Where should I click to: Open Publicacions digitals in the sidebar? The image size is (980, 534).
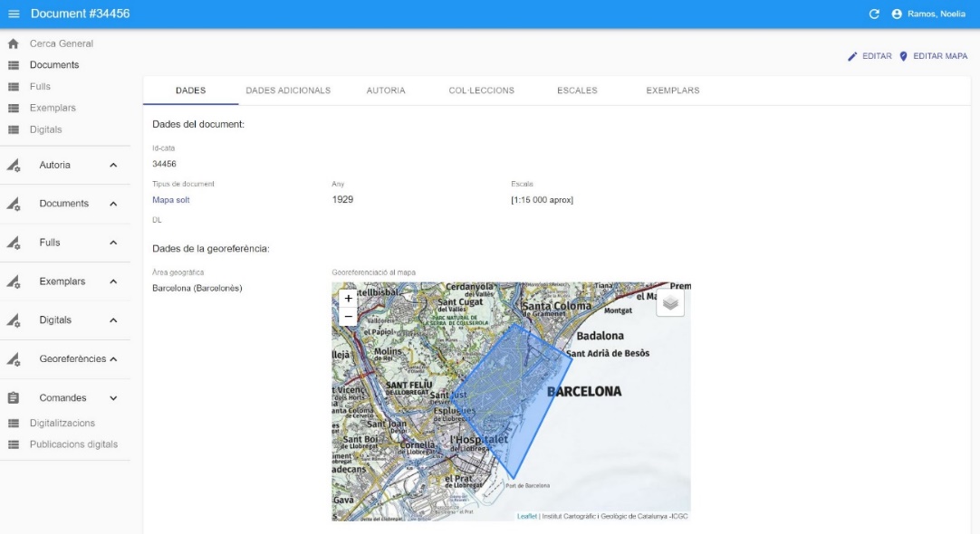tap(73, 444)
